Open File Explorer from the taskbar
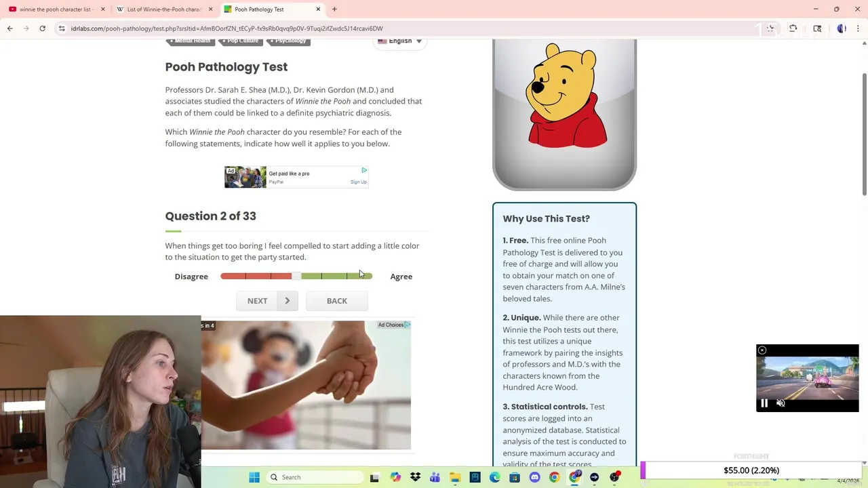The height and width of the screenshot is (488, 868). pyautogui.click(x=455, y=477)
